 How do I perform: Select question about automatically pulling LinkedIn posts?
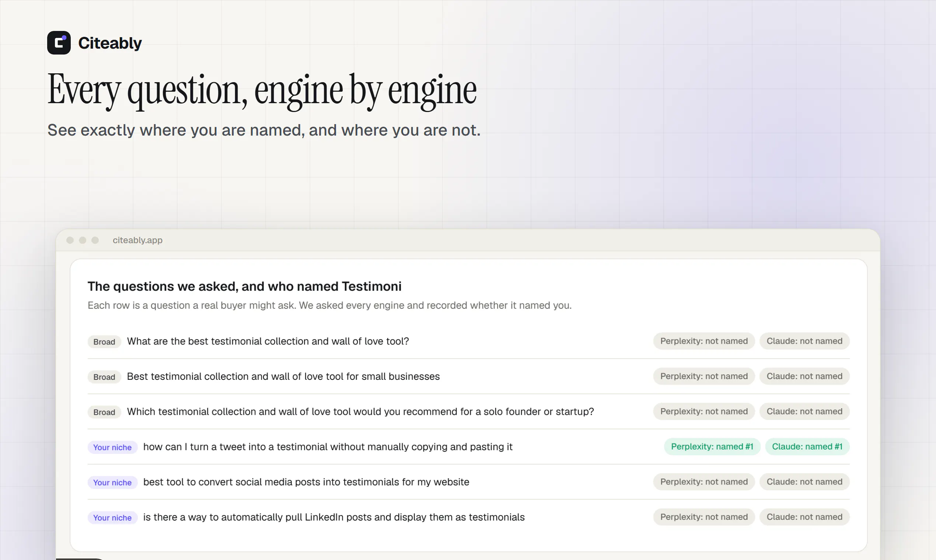333,517
